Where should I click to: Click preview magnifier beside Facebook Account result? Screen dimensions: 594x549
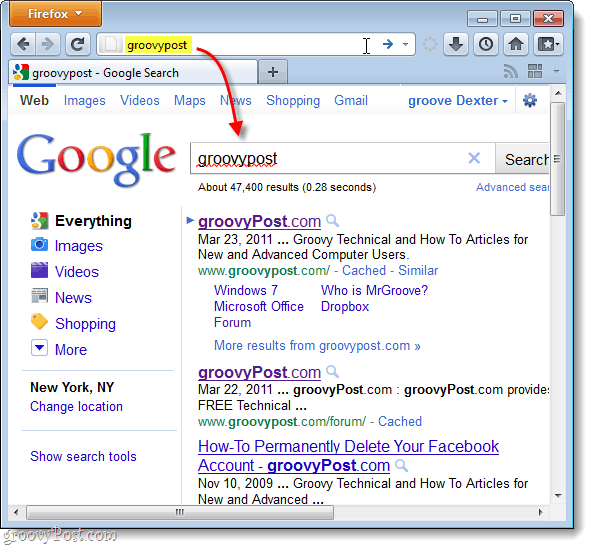[401, 465]
